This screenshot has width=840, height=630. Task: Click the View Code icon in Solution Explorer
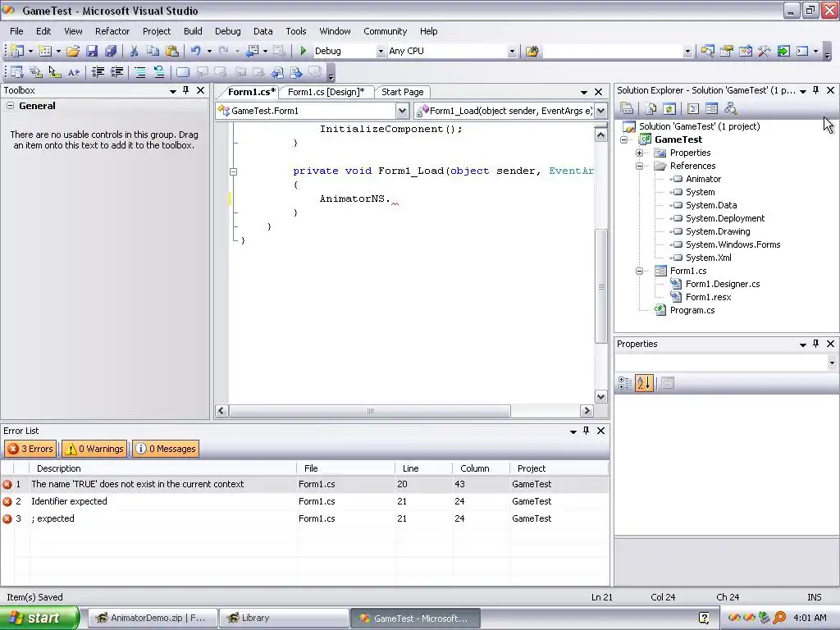(x=692, y=109)
